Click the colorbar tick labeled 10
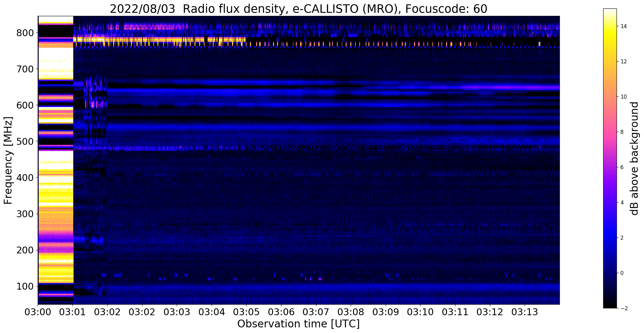 click(x=624, y=97)
